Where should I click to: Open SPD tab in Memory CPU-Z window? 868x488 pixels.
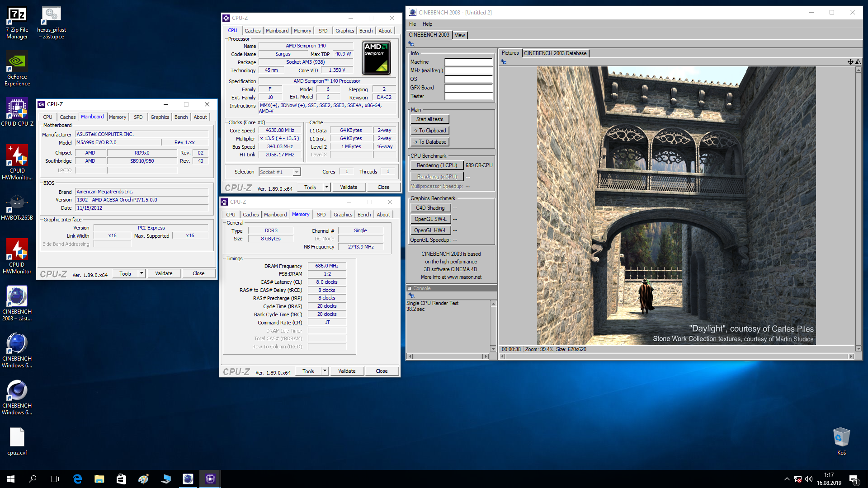[321, 215]
